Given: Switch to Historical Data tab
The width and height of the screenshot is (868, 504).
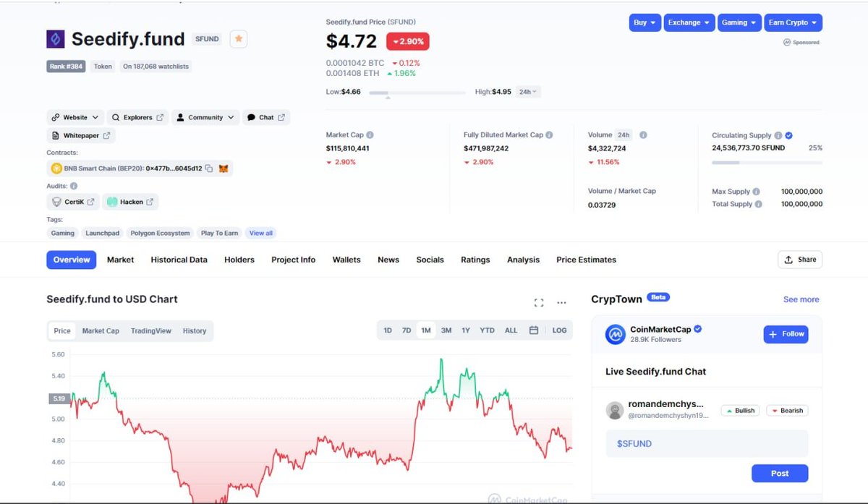Looking at the screenshot, I should pos(179,260).
